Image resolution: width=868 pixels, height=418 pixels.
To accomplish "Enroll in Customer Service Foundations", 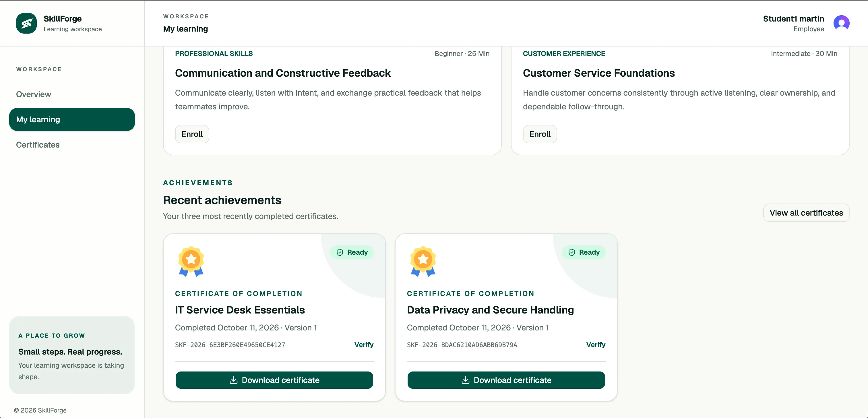I will tap(540, 134).
